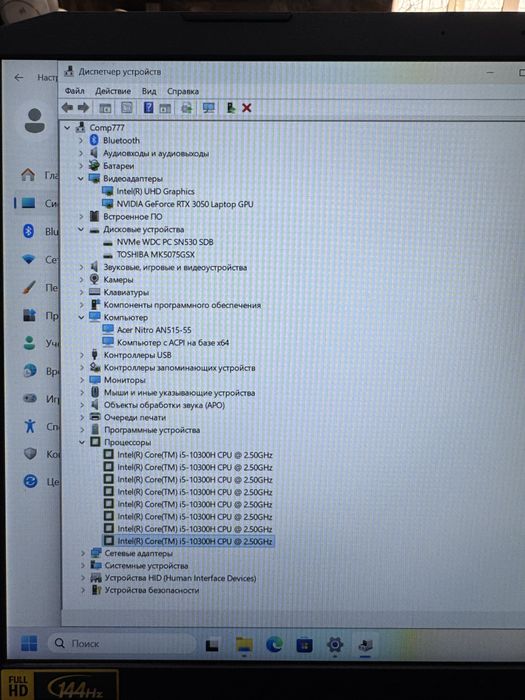Screen dimensions: 525x700
Task: Select Звуковые, игровые и видеоустройства row
Action: (x=175, y=267)
